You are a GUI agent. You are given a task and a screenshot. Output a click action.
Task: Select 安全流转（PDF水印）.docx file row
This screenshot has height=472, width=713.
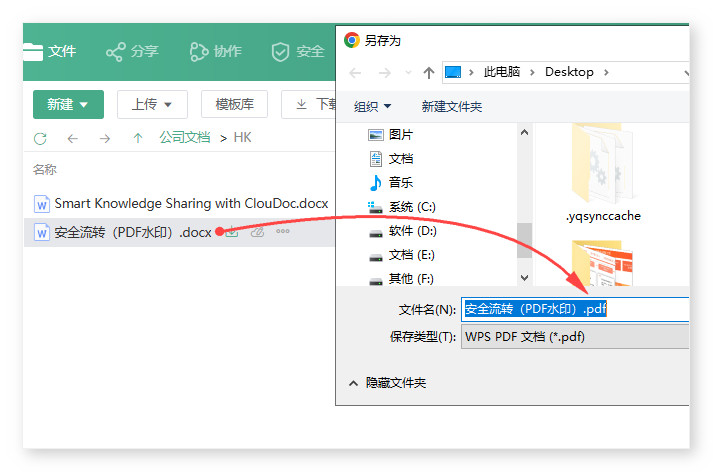180,232
